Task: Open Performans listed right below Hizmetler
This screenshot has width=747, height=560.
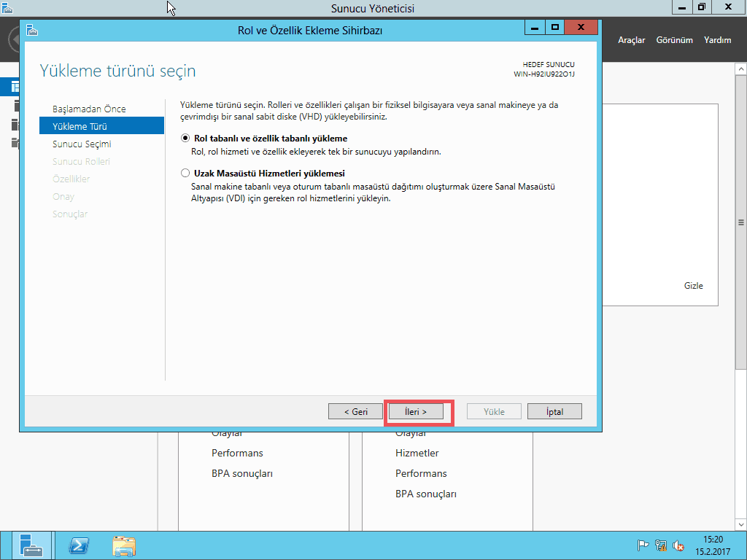Action: point(421,473)
